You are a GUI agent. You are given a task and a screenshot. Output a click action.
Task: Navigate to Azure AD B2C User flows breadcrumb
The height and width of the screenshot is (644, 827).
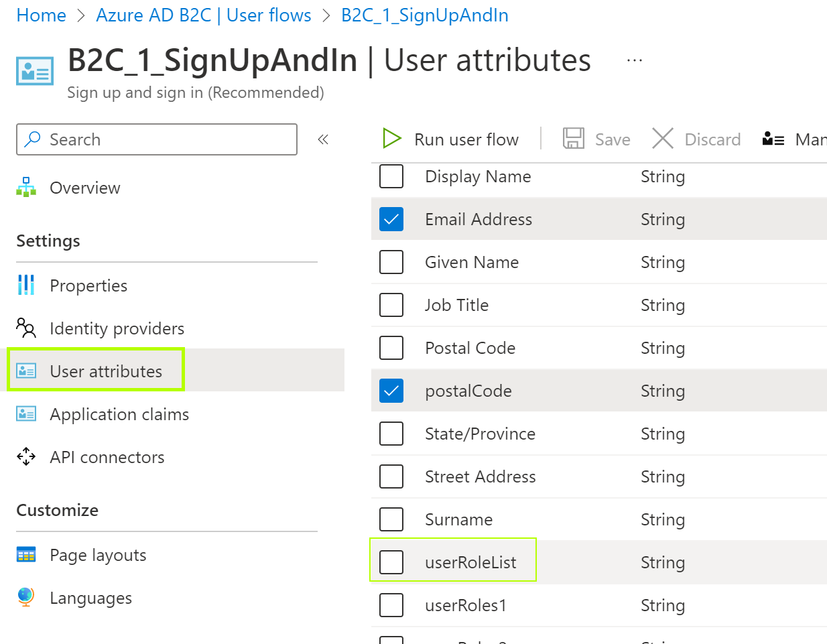(204, 15)
